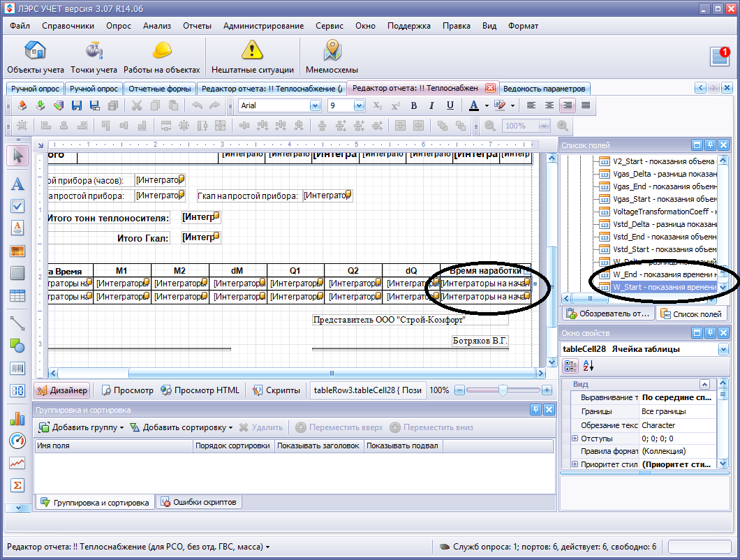
Task: Open Добавить группу dropdown button
Action: coord(81,427)
